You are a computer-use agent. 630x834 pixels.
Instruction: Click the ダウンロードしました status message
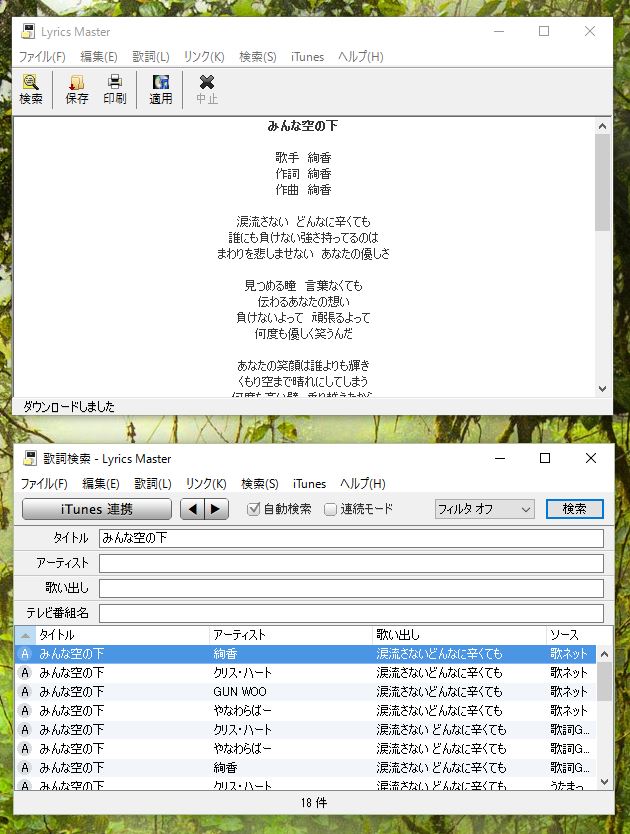coord(69,407)
